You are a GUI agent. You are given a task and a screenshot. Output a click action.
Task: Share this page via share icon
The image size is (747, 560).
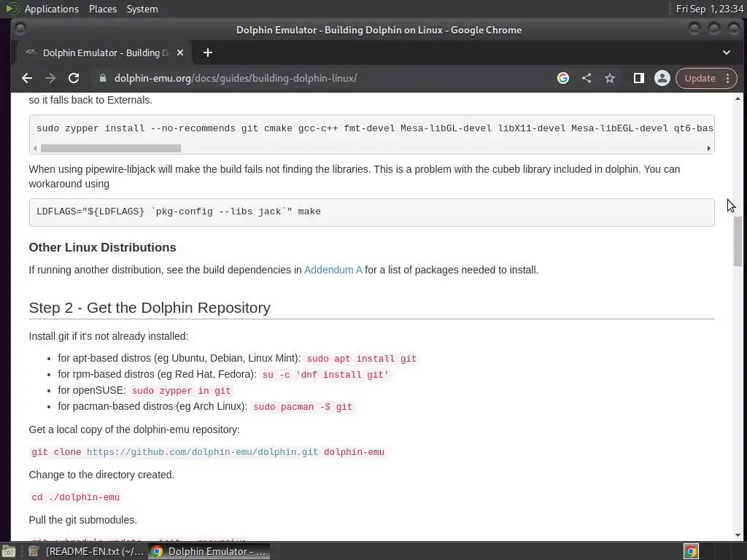587,78
